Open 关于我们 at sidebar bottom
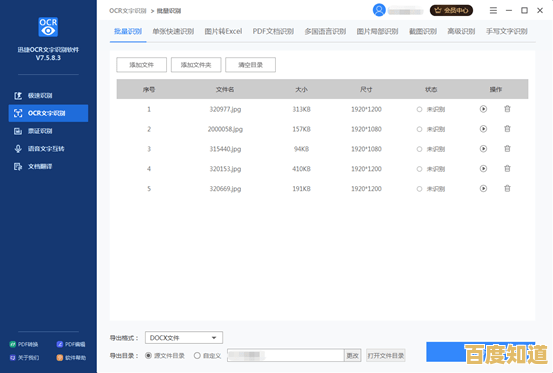Screen dimensions: 553x373 [24, 357]
